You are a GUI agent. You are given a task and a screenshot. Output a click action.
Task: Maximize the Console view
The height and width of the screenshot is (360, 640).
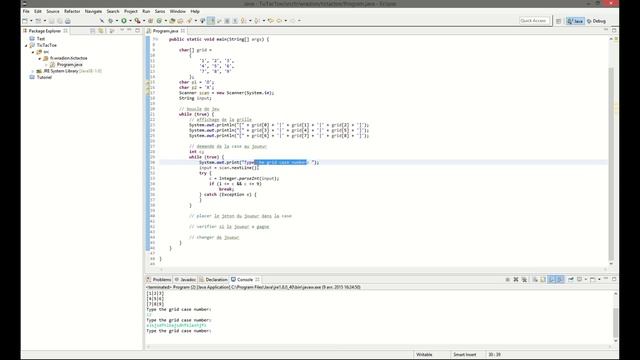(614, 279)
